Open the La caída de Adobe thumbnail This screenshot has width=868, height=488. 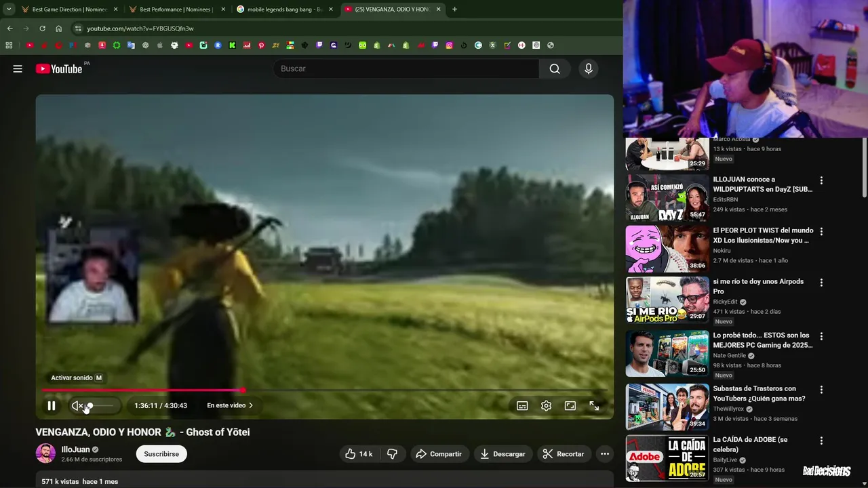click(667, 458)
